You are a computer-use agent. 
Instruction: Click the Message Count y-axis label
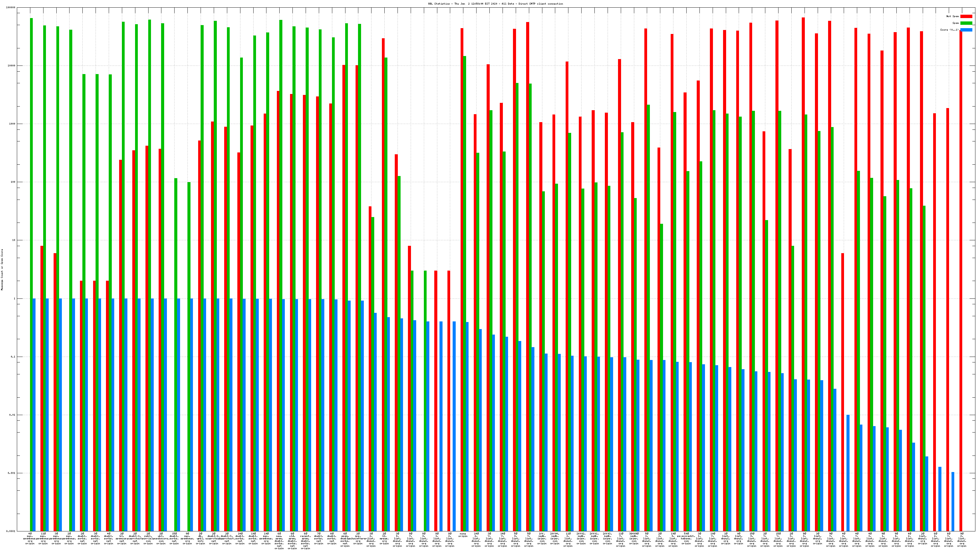coord(2,270)
